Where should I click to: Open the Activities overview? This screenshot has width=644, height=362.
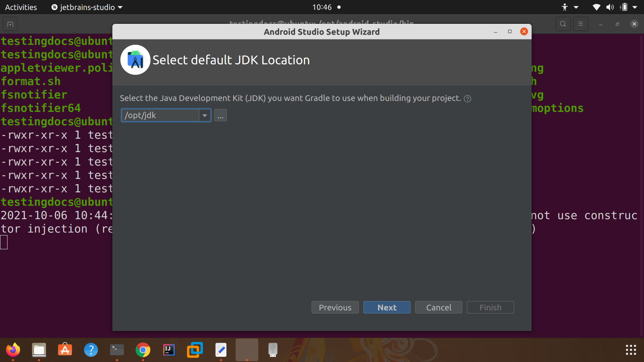pyautogui.click(x=20, y=7)
